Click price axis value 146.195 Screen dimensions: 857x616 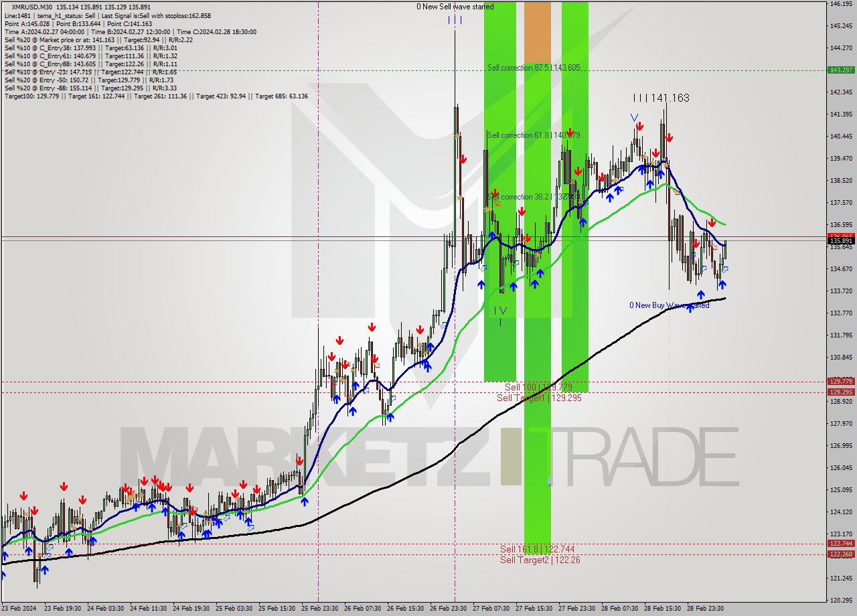[841, 4]
